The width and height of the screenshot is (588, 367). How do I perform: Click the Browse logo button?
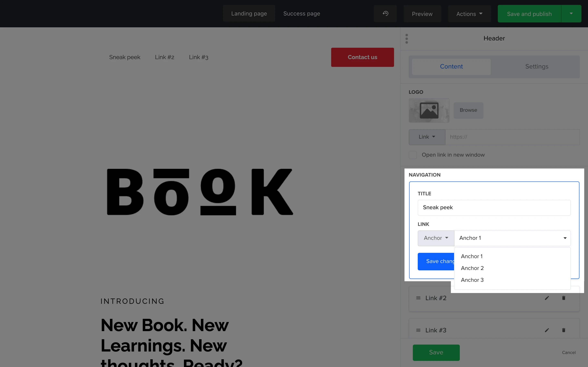point(468,110)
